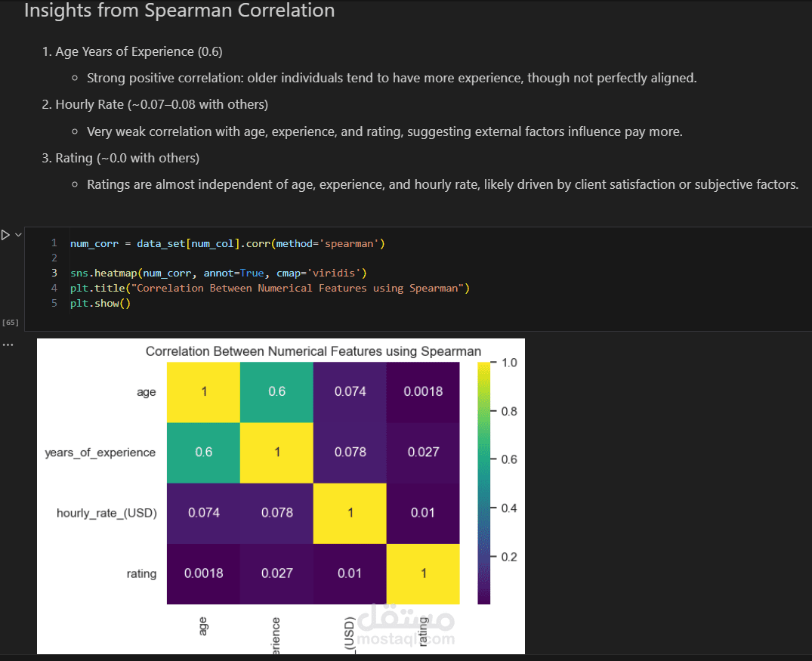Click the 0.2 tick label on the colorbar
812x661 pixels.
coord(509,557)
